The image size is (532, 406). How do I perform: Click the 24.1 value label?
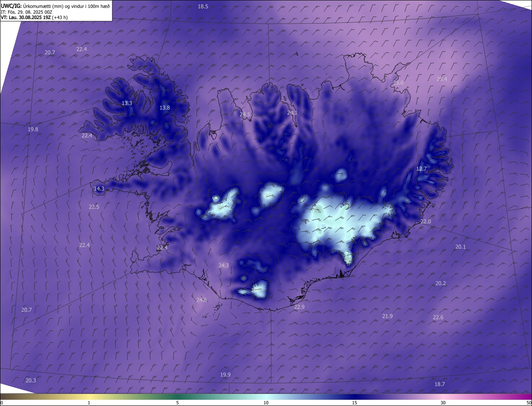click(x=292, y=113)
